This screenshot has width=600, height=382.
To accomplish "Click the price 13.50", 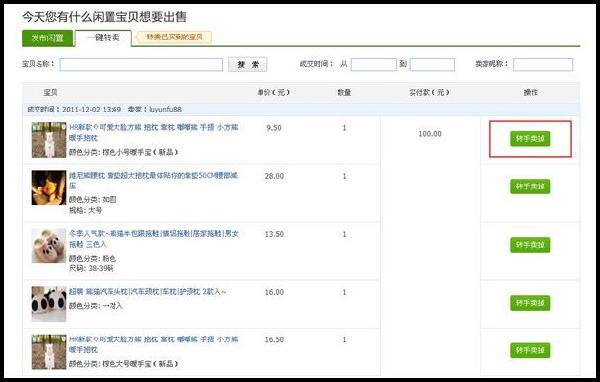I will point(274,234).
